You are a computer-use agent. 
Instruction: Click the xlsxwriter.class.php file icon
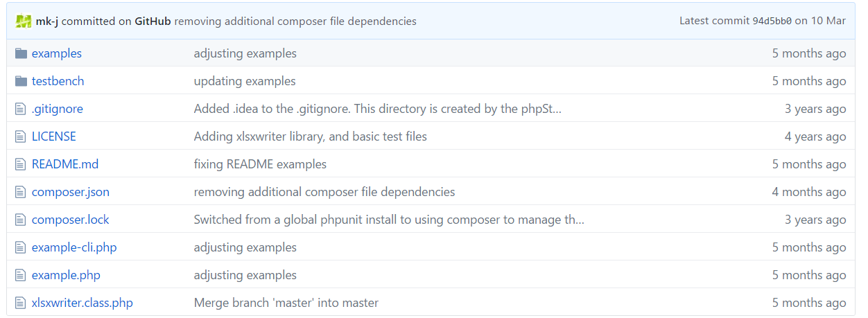(x=20, y=303)
